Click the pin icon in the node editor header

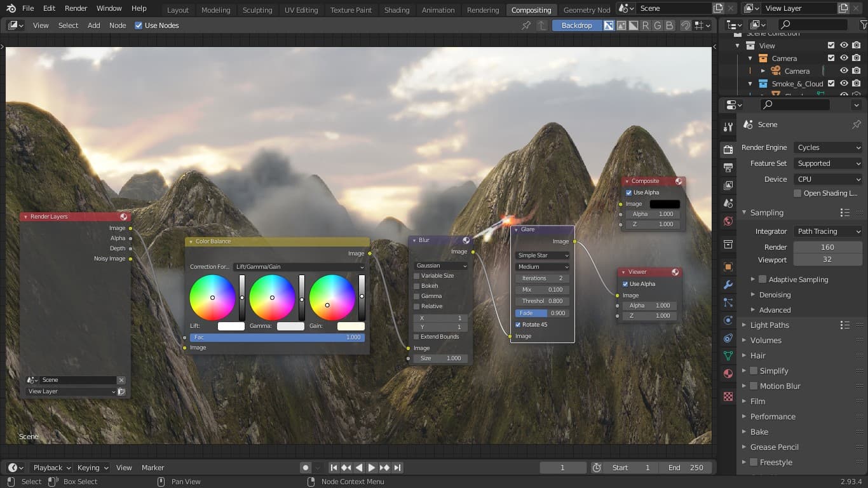[x=526, y=25]
